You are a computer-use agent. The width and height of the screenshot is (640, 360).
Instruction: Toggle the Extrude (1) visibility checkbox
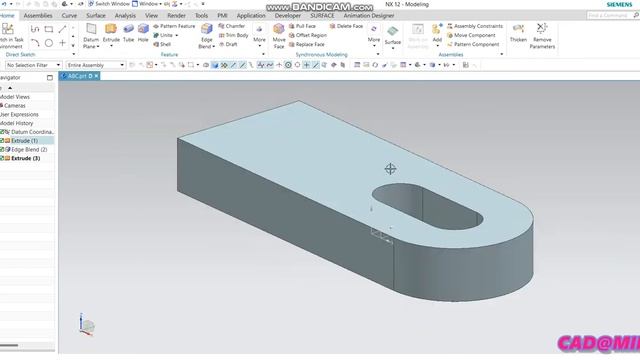2,140
